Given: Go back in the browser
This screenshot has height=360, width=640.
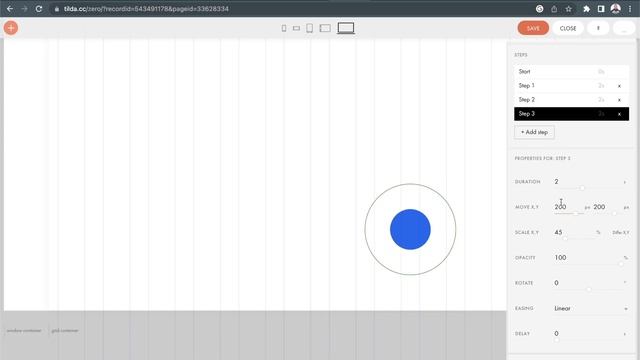Looking at the screenshot, I should click(x=10, y=9).
